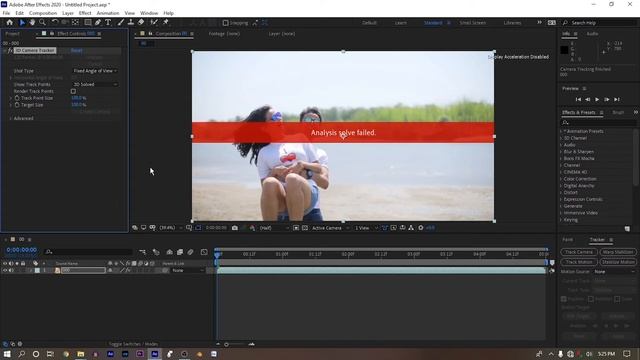Toggle the Snapping checkbox
Screen dimensions: 640x360
225,23
